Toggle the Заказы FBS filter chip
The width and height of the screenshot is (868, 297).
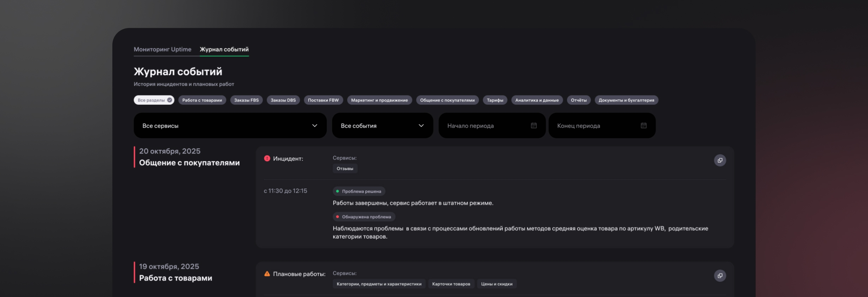click(x=246, y=100)
